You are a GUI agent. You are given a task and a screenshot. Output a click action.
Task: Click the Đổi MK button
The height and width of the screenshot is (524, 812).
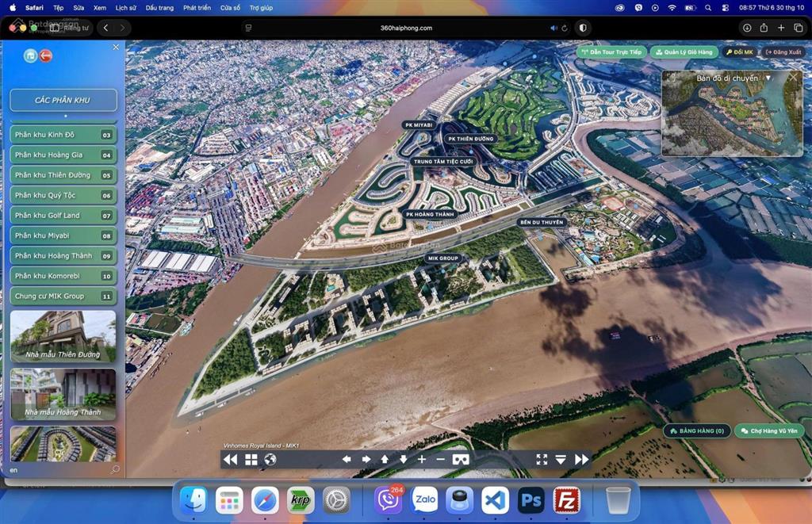740,52
